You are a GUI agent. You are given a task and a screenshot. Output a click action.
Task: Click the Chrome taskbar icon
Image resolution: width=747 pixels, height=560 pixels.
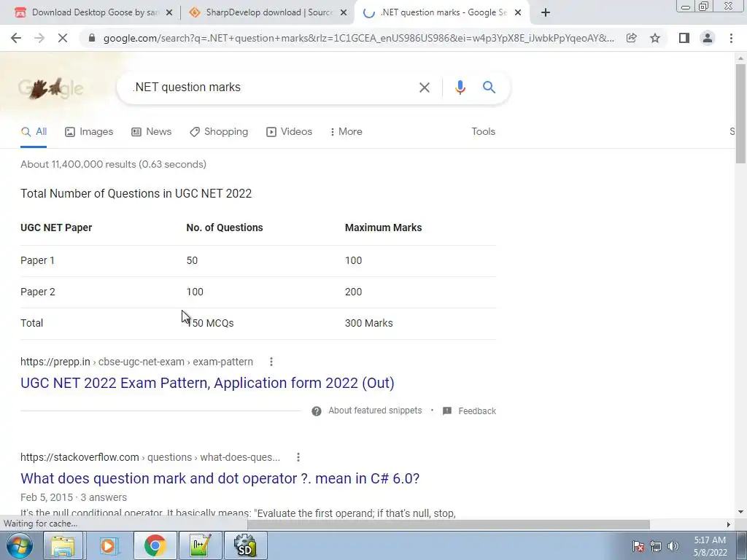click(155, 545)
